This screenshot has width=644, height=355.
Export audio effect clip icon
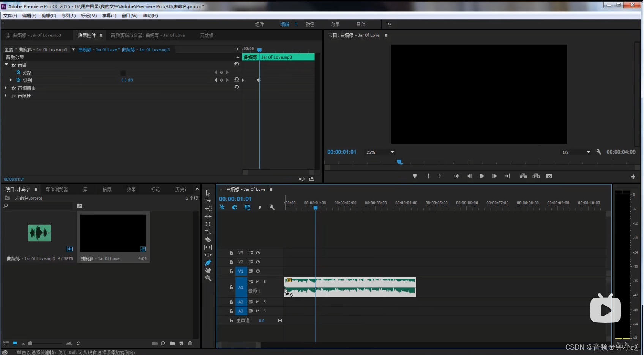312,179
